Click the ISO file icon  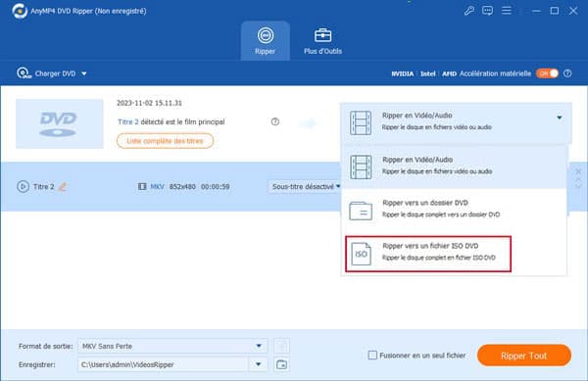coord(361,254)
